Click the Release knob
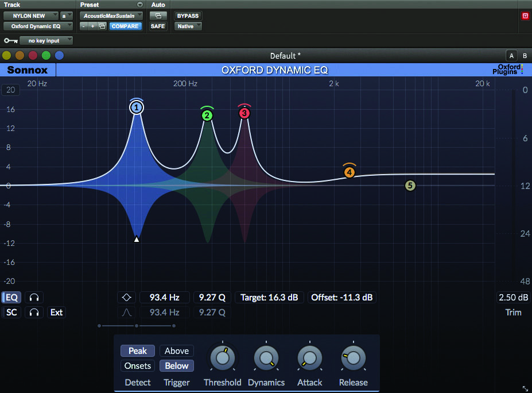This screenshot has height=393, width=532. point(353,358)
